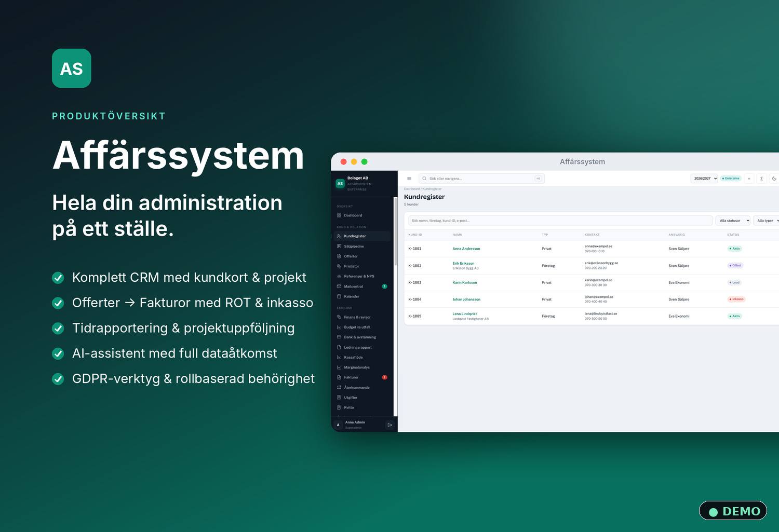Click the red badge on Fakturor
This screenshot has height=532, width=779.
[x=384, y=377]
